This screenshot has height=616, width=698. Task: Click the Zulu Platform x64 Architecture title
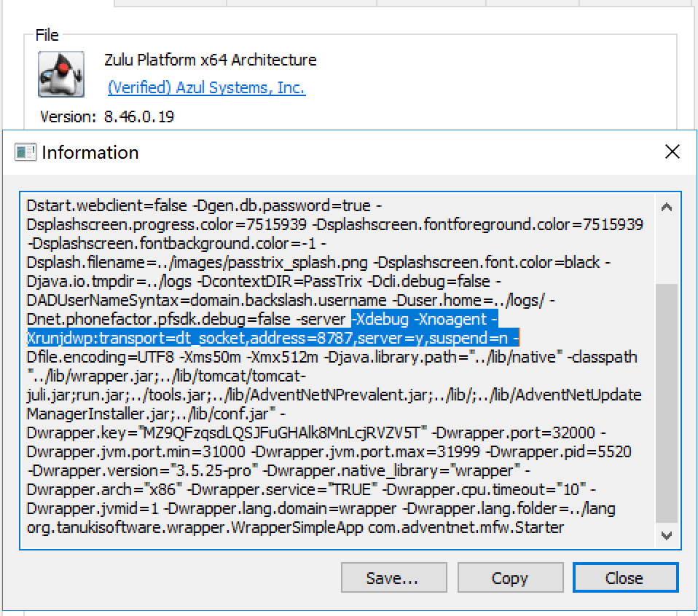[211, 60]
